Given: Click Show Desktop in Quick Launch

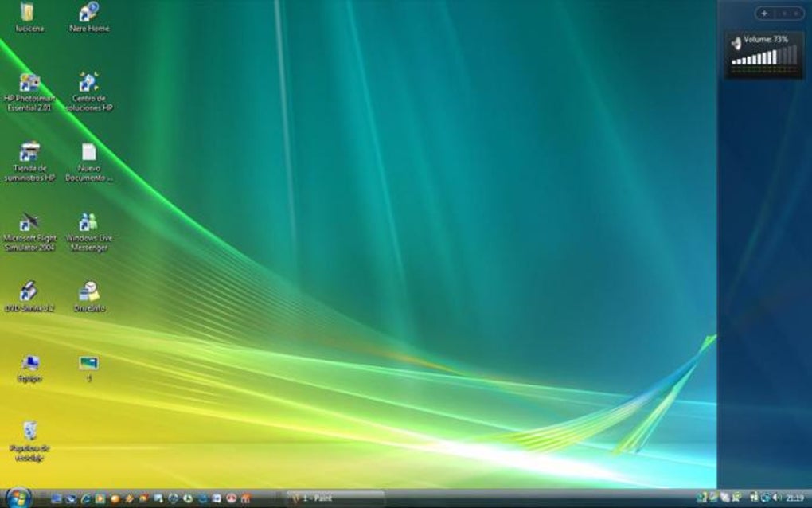Looking at the screenshot, I should point(56,498).
